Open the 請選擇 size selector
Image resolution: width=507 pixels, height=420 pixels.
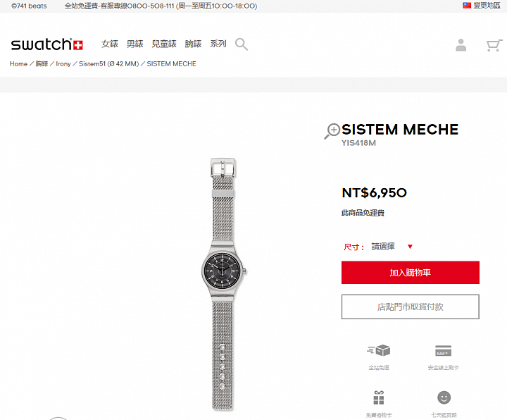point(383,247)
